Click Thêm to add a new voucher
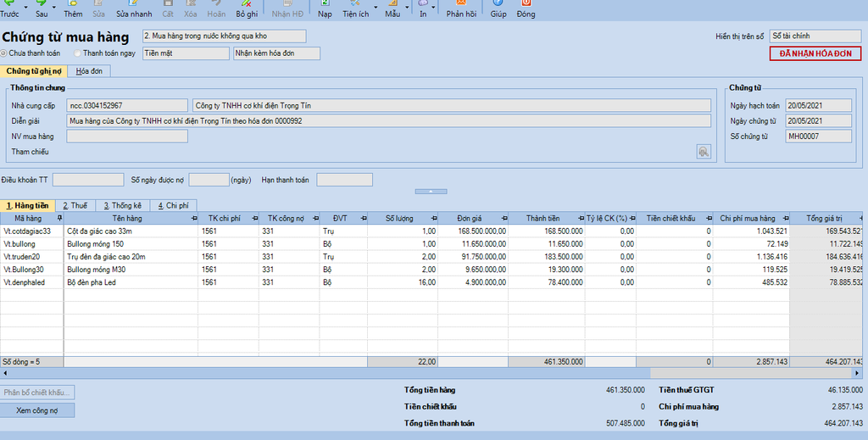 [x=73, y=8]
